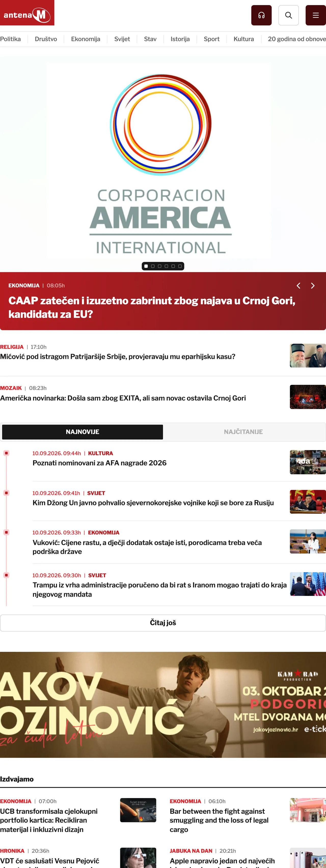Viewport: 326px width, 868px height.
Task: Open the search magnifier
Action: (x=289, y=15)
